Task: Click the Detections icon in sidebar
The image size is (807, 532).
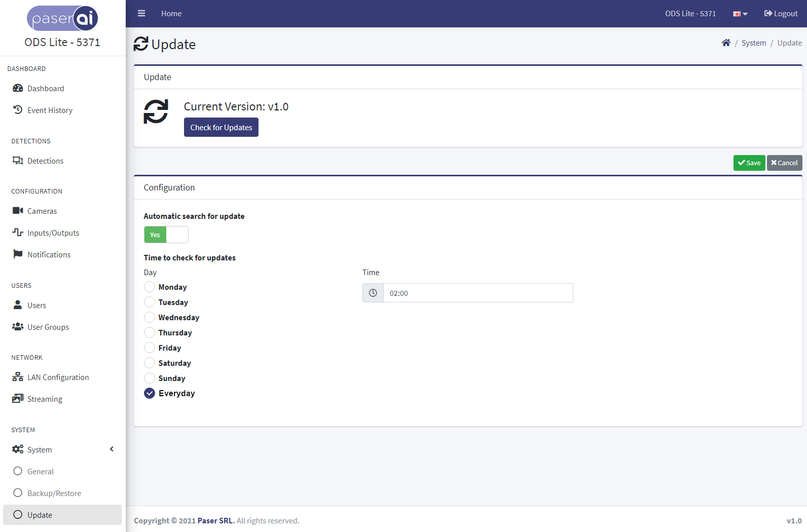Action: tap(18, 161)
